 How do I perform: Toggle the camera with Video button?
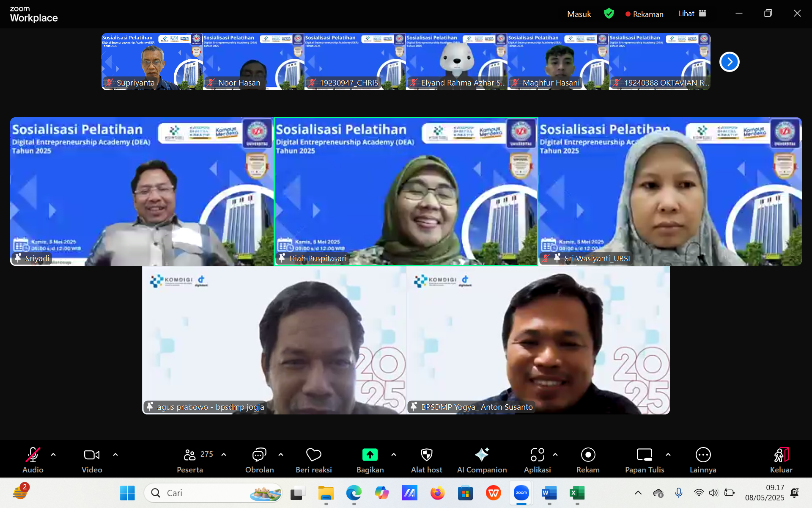point(92,455)
